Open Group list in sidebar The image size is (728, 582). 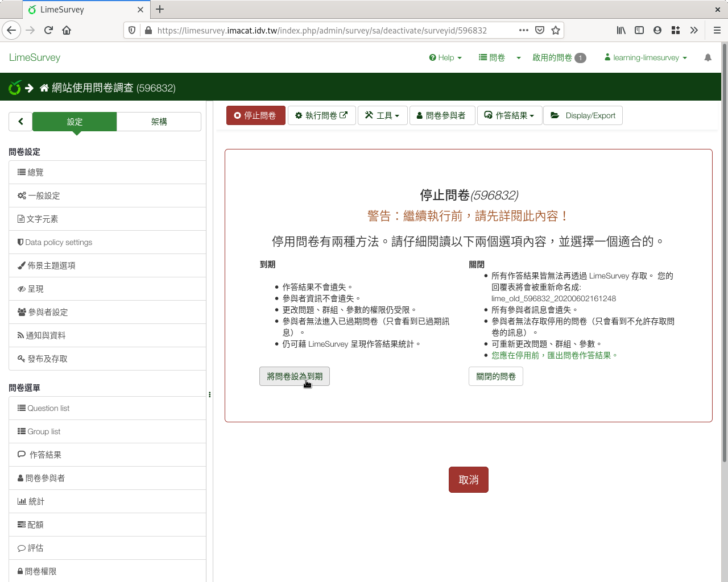[107, 431]
